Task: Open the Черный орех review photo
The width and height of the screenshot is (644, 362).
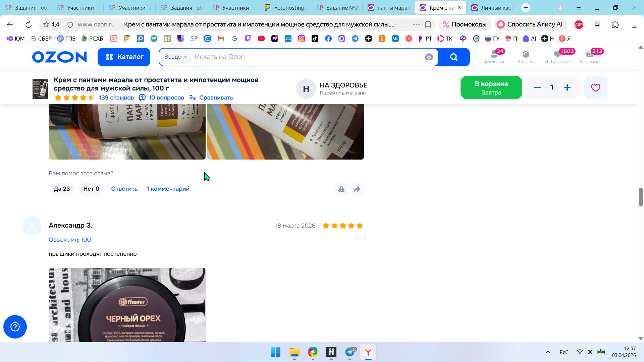Action: 127,304
